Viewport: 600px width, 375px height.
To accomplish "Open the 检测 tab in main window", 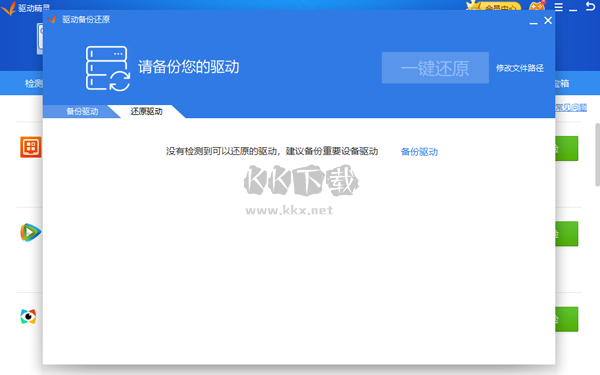I will [x=34, y=83].
